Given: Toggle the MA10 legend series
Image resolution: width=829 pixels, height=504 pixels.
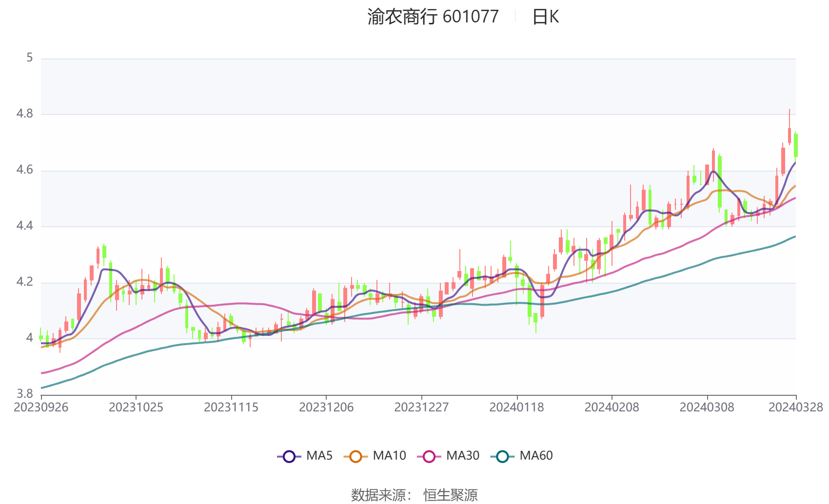Looking at the screenshot, I should [375, 456].
